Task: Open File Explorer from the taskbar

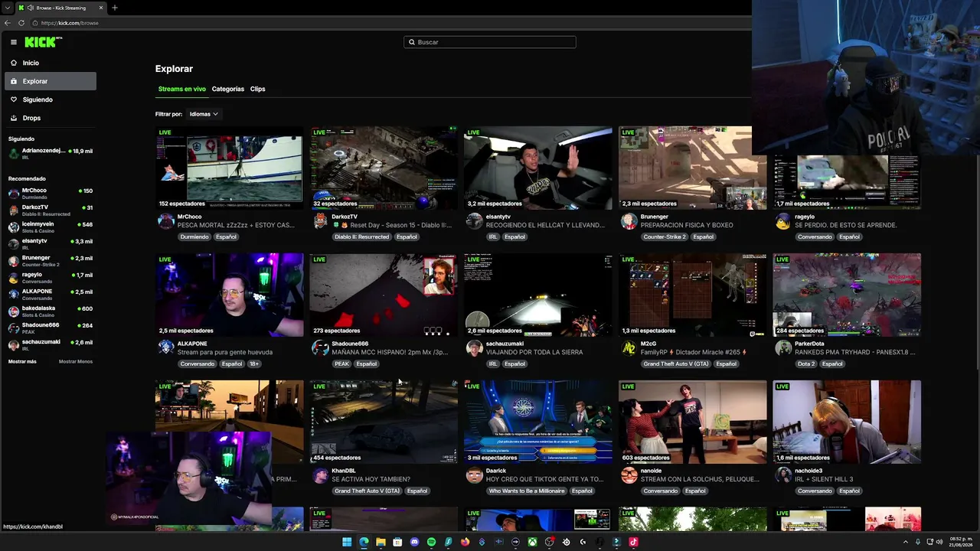Action: 381,542
